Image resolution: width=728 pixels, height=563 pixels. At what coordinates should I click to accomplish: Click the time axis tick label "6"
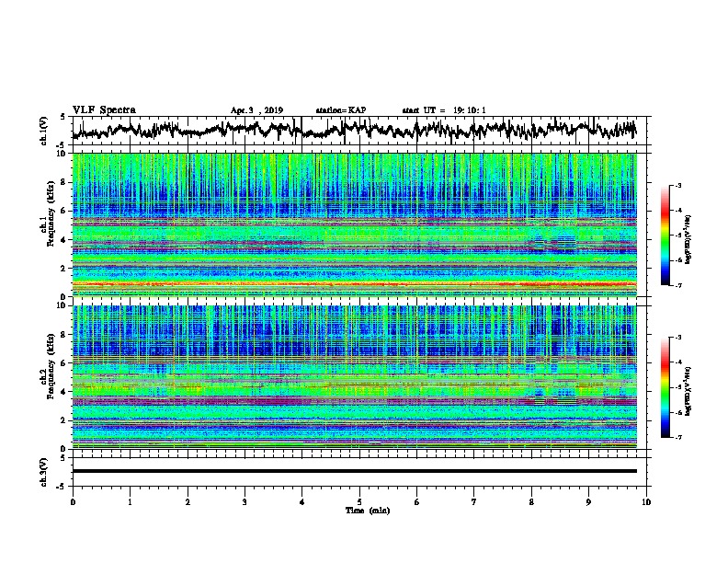click(416, 501)
